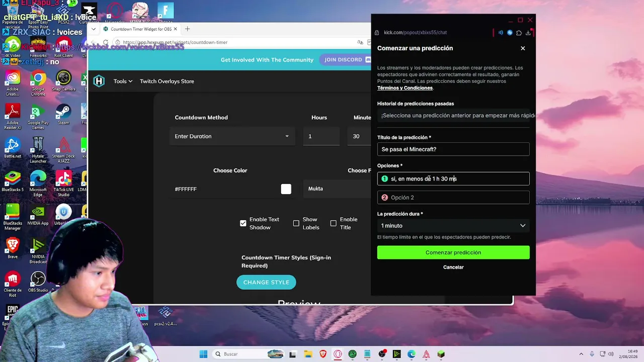Click Comenzar predicción button
This screenshot has width=644, height=362.
tap(453, 252)
